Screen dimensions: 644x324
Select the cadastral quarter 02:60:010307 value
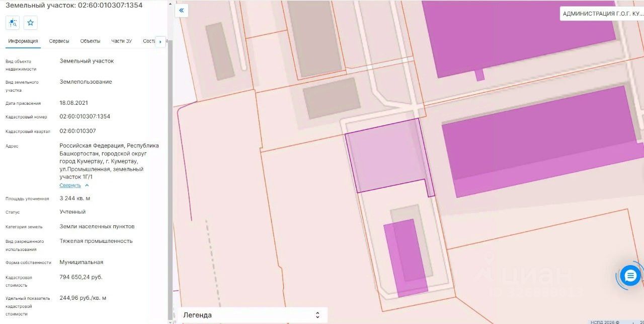tap(77, 131)
